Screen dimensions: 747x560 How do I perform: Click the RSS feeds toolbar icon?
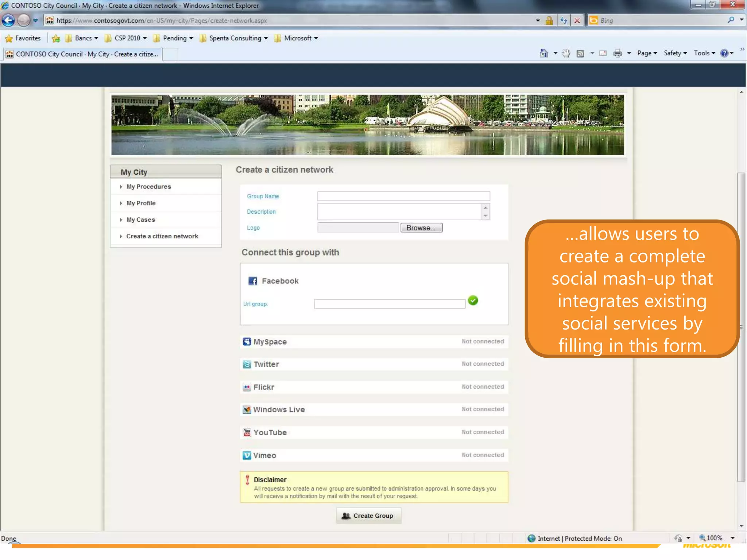click(x=580, y=54)
